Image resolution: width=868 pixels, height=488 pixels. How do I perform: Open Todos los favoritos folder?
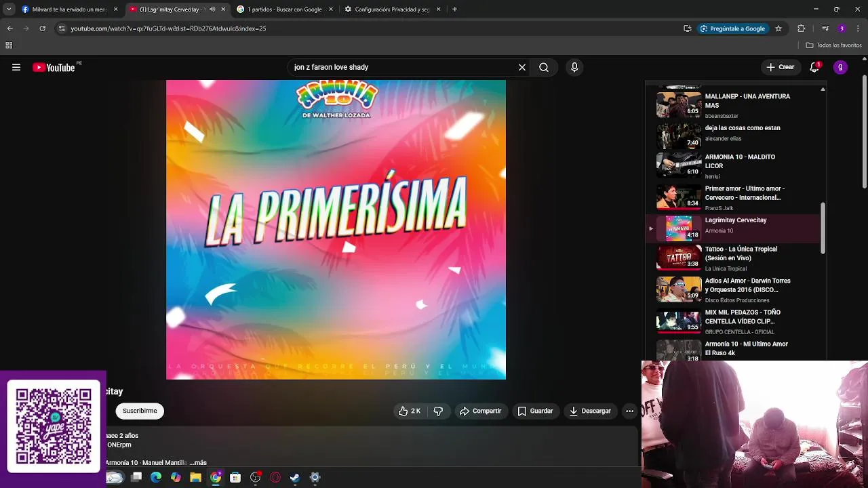[833, 45]
